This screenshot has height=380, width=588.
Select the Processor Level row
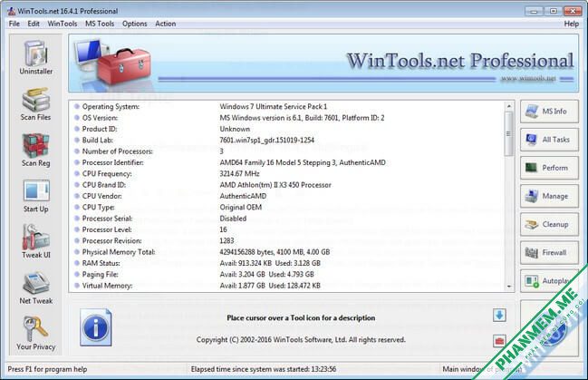tap(287, 229)
